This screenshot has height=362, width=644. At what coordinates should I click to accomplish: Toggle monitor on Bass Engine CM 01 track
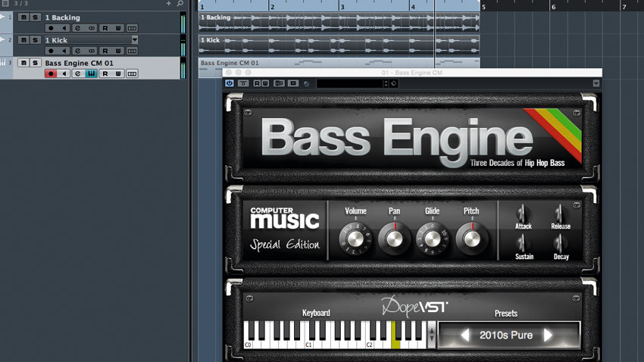(x=64, y=73)
